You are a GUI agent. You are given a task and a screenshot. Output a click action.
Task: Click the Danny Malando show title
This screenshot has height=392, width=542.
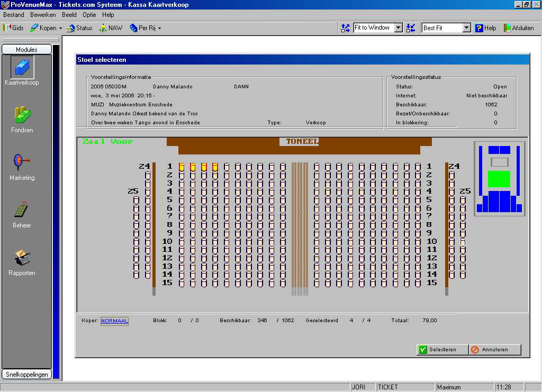tap(173, 87)
